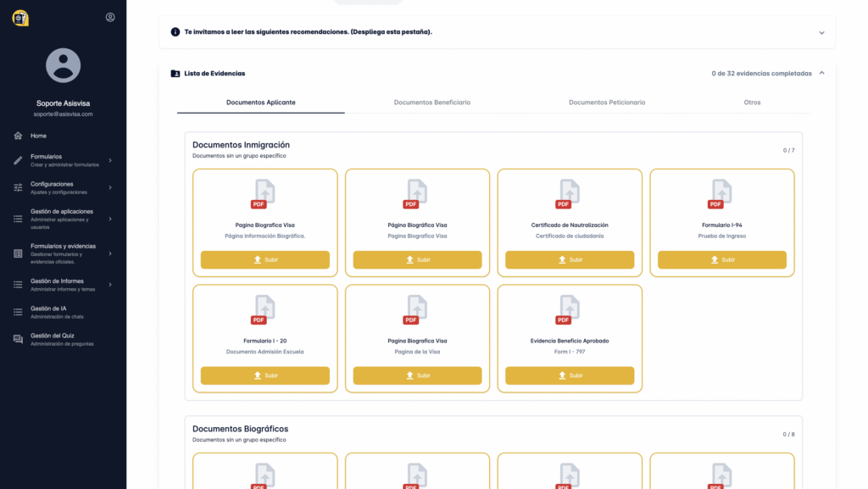
Task: Click the info icon in recommendations banner
Action: tap(175, 32)
